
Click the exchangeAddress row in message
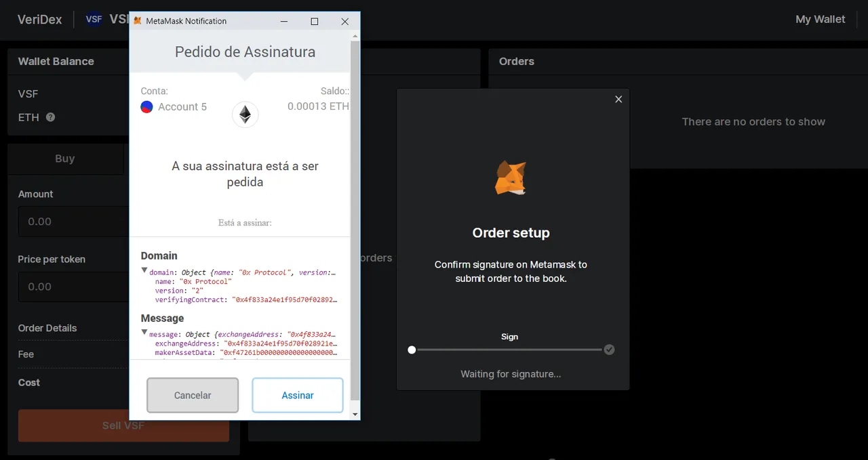pyautogui.click(x=246, y=343)
